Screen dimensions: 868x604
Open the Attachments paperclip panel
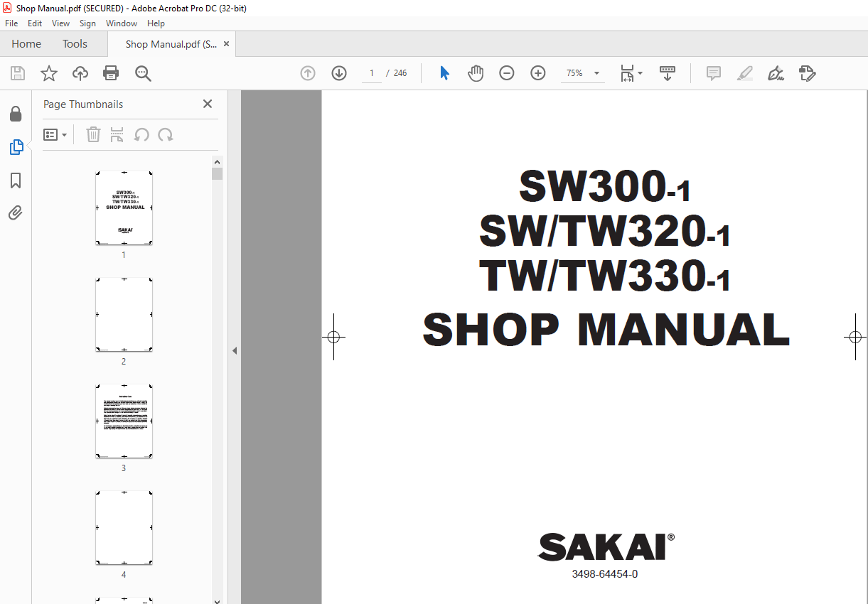(x=16, y=212)
